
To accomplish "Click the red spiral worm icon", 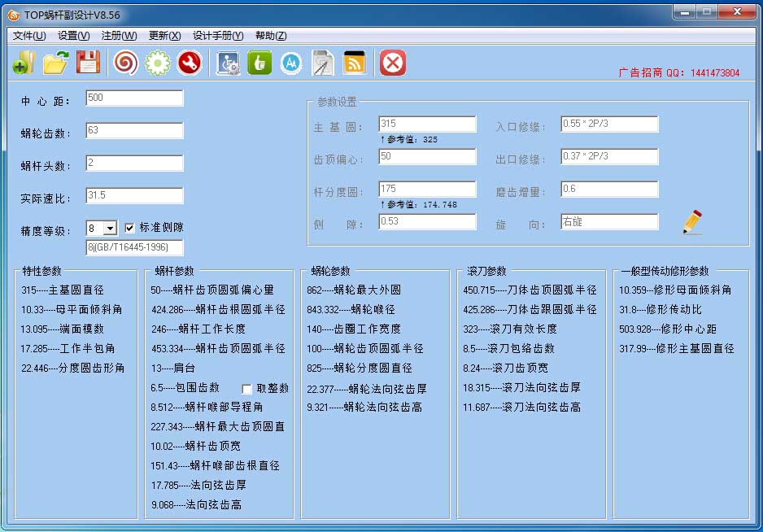I will point(125,63).
